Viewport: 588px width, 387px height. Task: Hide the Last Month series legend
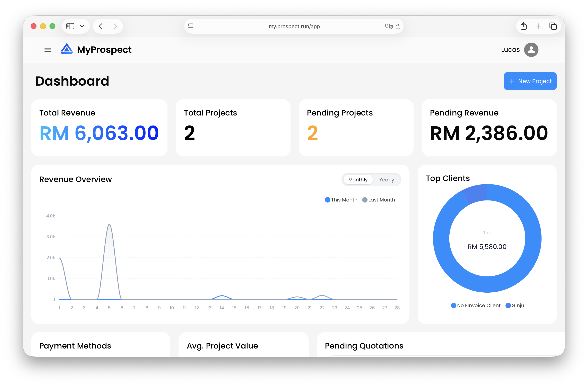(x=379, y=200)
